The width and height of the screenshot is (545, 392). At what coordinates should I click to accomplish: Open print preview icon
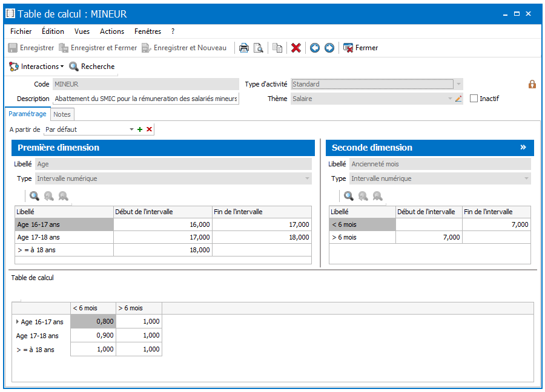(258, 48)
